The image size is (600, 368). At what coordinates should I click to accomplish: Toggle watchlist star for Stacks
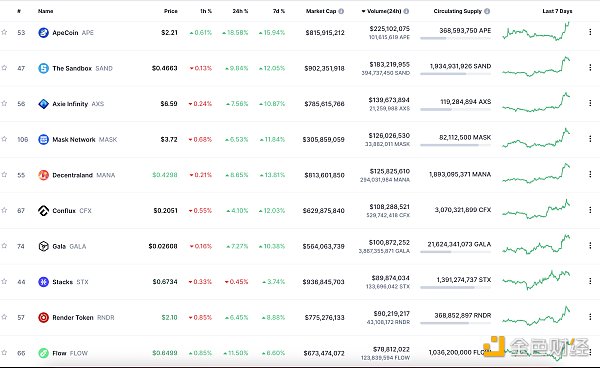click(x=4, y=281)
